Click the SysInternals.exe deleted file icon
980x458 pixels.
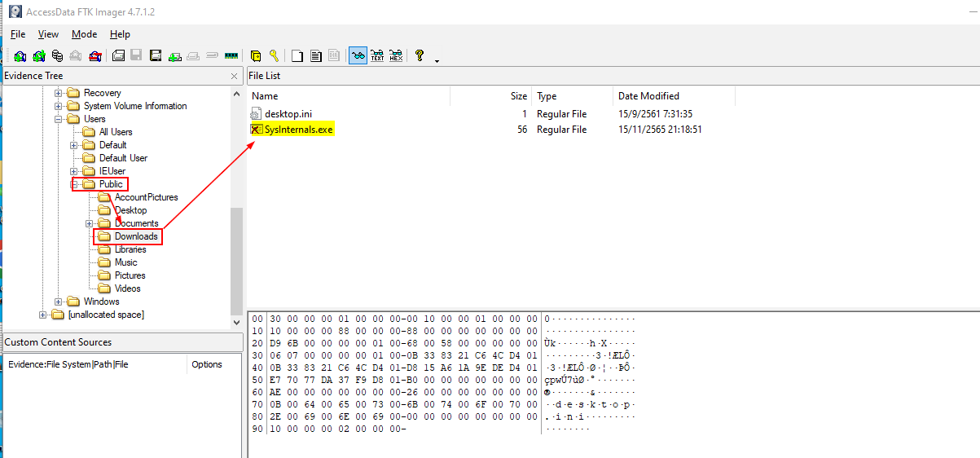click(256, 130)
